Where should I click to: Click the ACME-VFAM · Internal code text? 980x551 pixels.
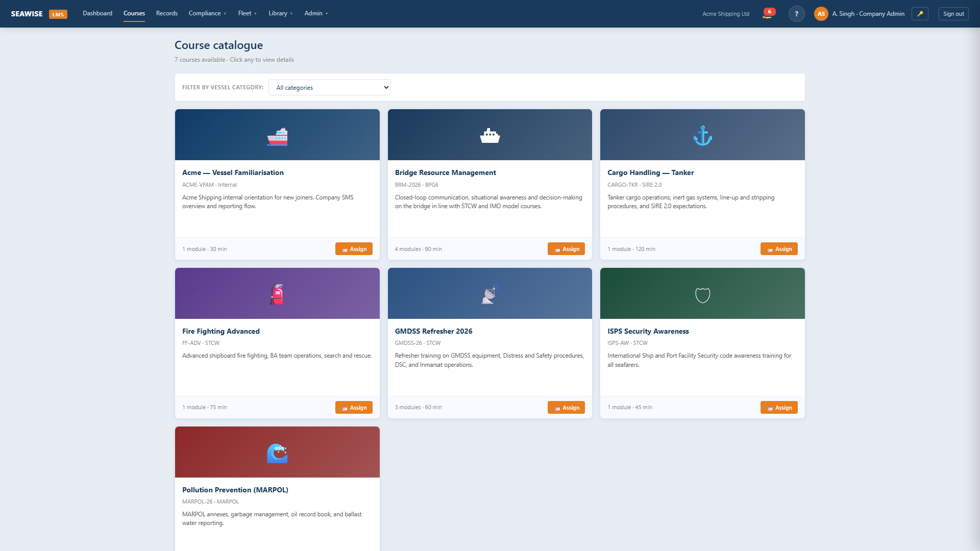(209, 185)
